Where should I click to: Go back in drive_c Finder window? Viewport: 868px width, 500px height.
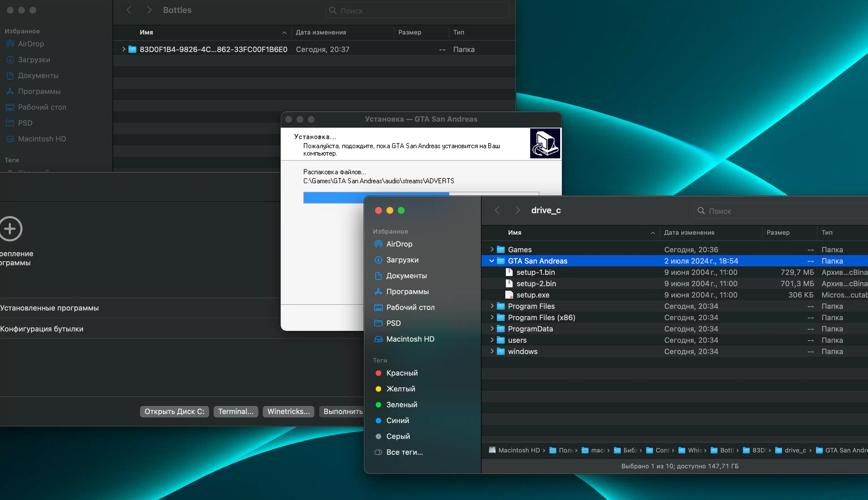[497, 210]
